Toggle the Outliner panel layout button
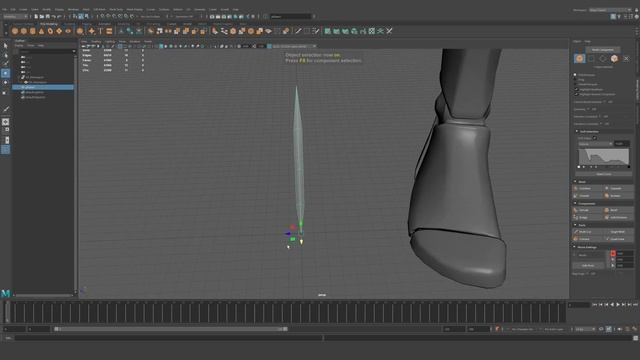Viewport: 640px width, 360px height. (5, 149)
